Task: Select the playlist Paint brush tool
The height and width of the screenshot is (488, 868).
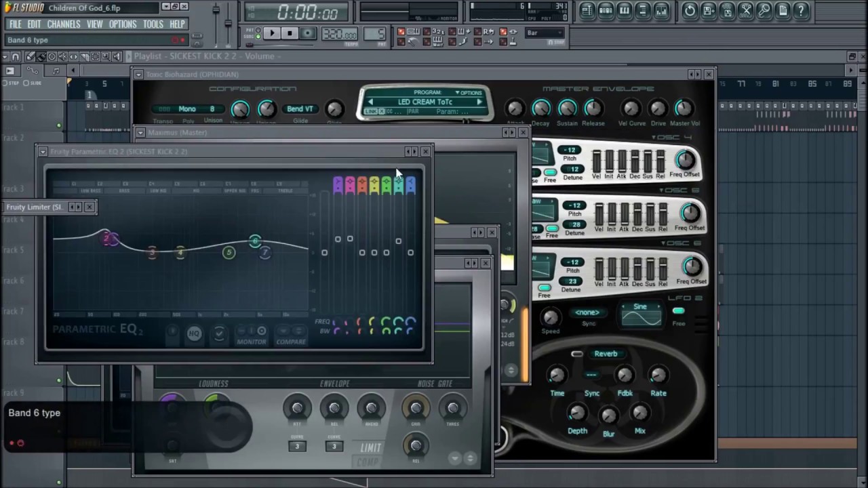Action: 41,56
